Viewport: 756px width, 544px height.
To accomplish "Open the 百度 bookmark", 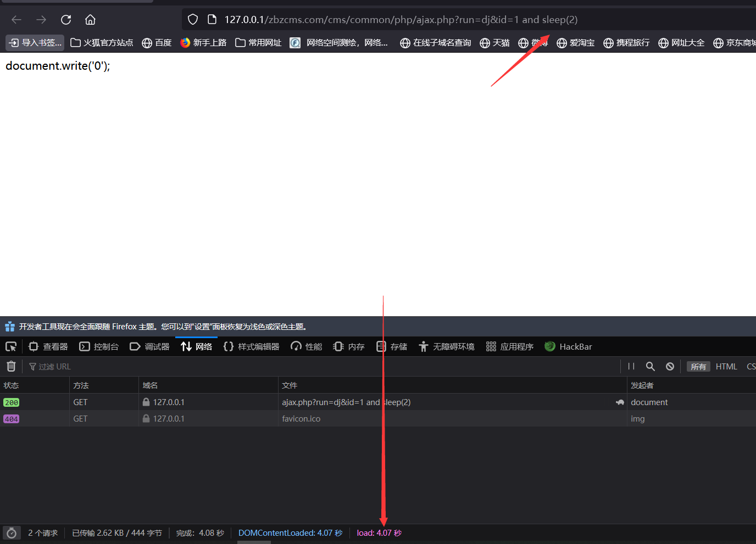I will click(x=157, y=43).
